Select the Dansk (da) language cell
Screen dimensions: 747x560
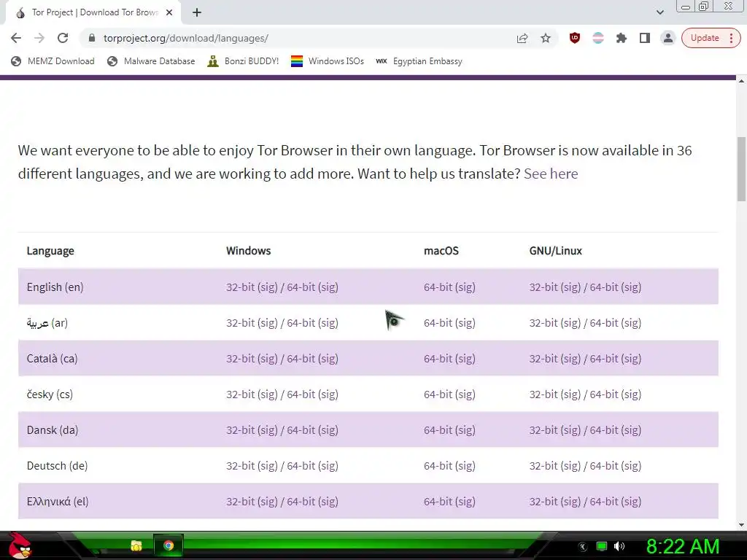pos(53,430)
